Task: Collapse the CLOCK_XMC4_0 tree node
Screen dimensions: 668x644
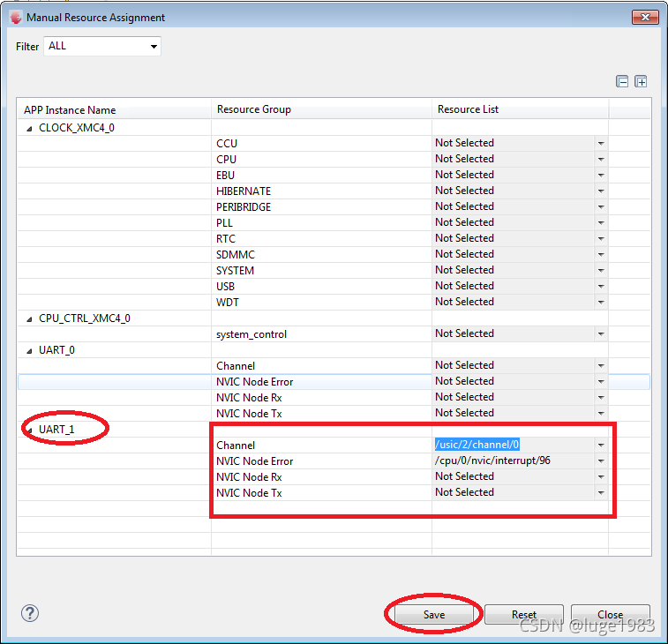Action: (29, 129)
